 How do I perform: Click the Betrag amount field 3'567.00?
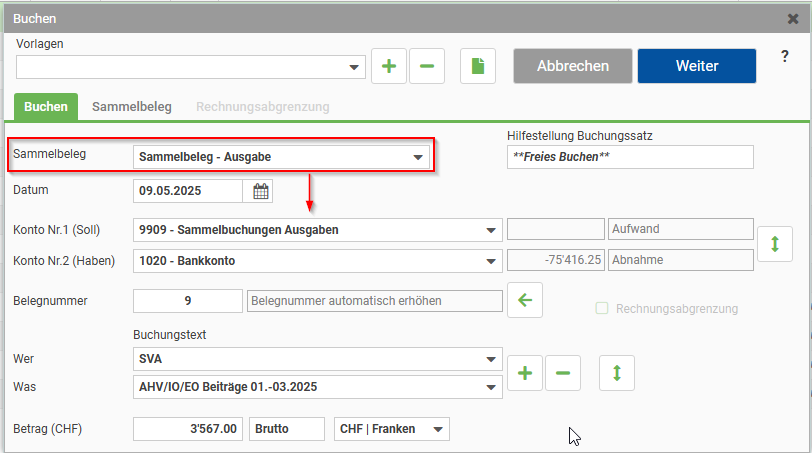(x=189, y=429)
